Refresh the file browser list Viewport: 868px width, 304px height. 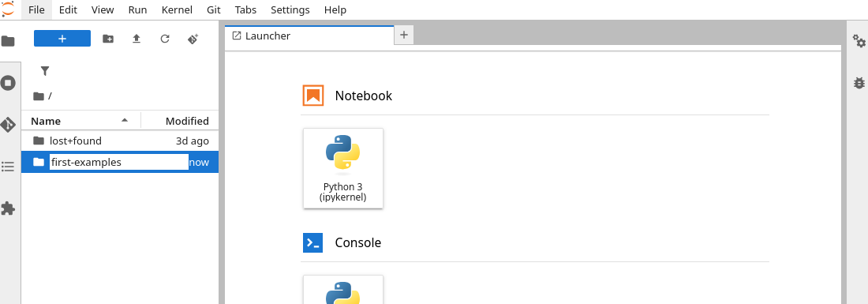pos(164,39)
